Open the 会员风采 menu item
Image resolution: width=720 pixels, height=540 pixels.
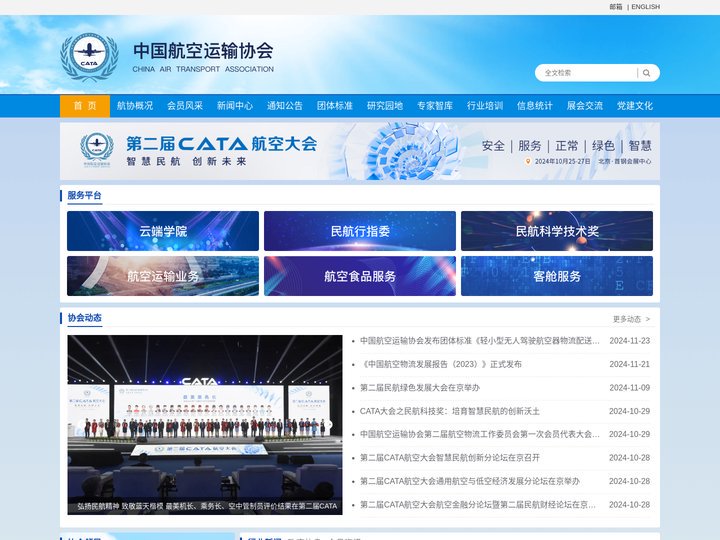point(185,106)
